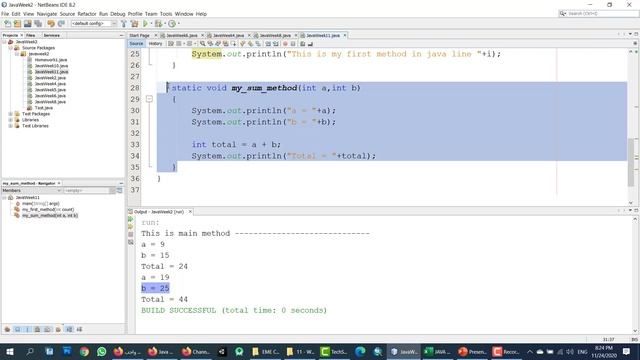
Task: Toggle Sort by Source in Navigator
Action: [79, 329]
